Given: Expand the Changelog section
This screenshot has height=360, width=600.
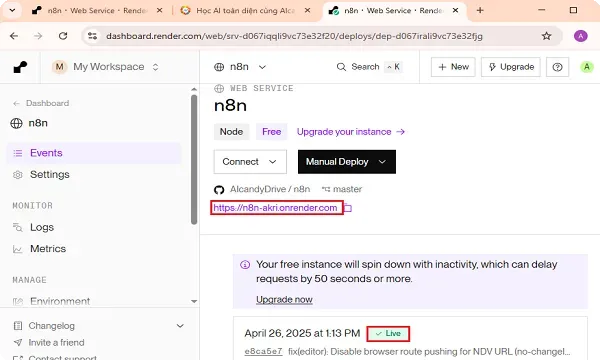Looking at the screenshot, I should click(180, 326).
